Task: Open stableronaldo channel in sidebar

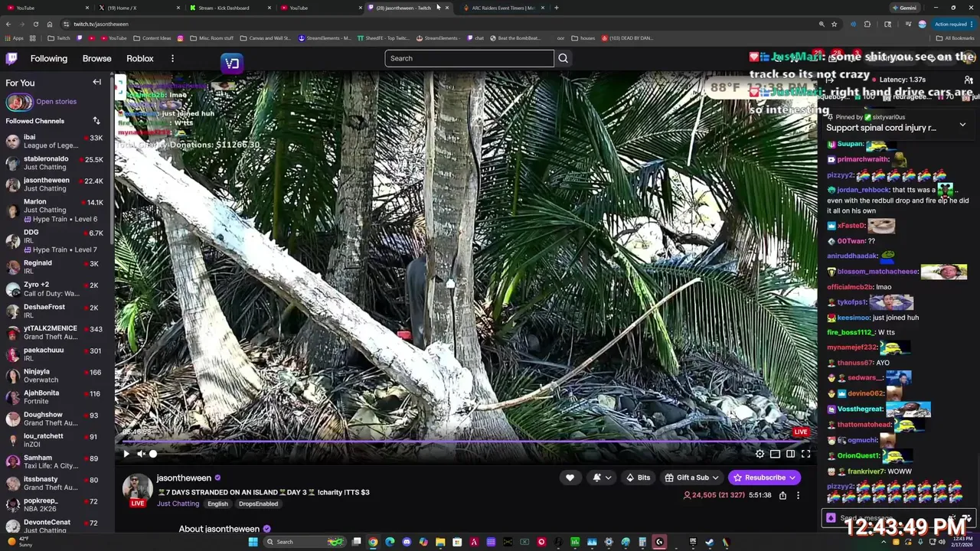Action: click(x=54, y=162)
